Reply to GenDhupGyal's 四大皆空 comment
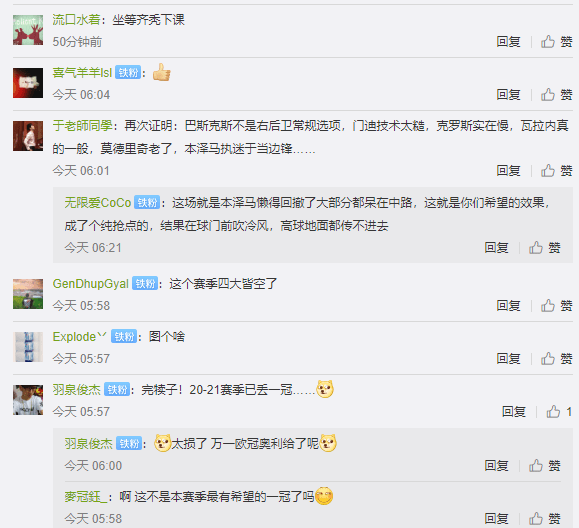The height and width of the screenshot is (528, 579). (x=508, y=306)
